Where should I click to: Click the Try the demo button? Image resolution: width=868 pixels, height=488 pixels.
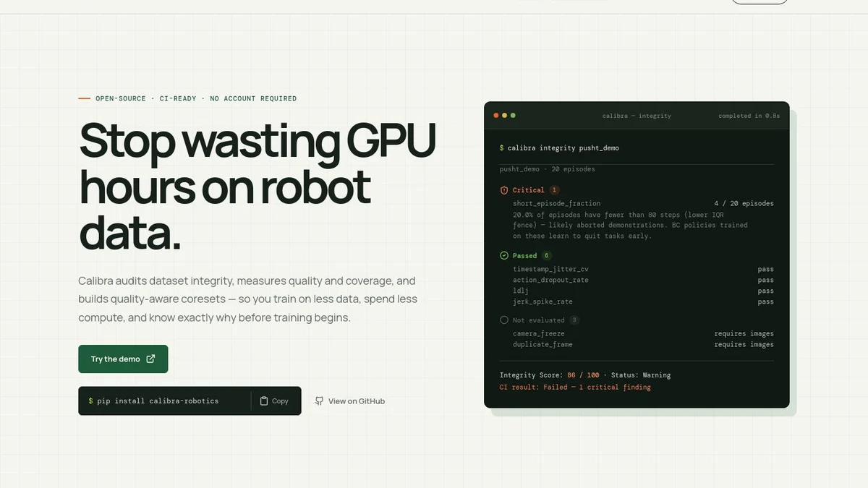coord(123,359)
